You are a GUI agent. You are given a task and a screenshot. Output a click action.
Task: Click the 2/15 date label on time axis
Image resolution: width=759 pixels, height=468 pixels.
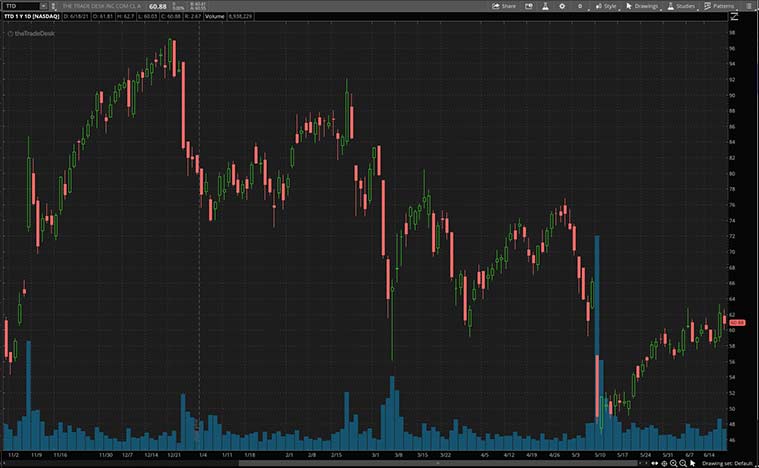[x=336, y=455]
